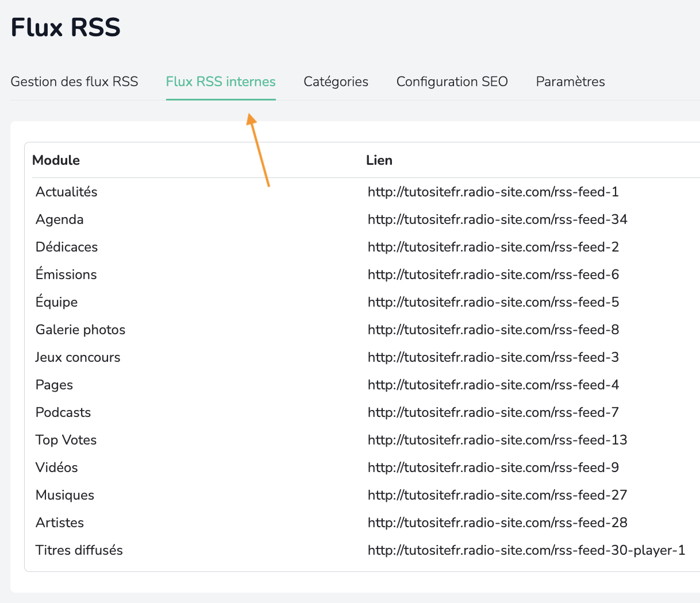Click the Top Votes rss-feed-13 link
This screenshot has width=700, height=603.
click(x=497, y=440)
